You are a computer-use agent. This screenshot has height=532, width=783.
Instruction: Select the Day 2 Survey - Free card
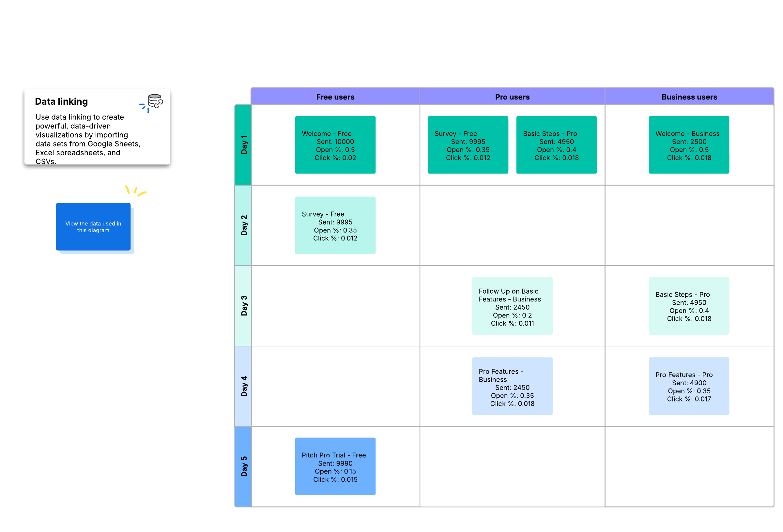[335, 225]
